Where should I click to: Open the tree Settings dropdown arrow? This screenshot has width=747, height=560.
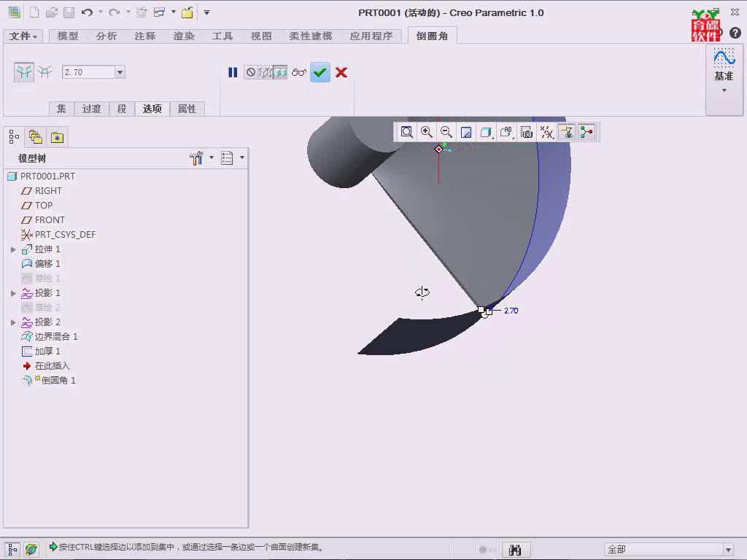(x=212, y=157)
